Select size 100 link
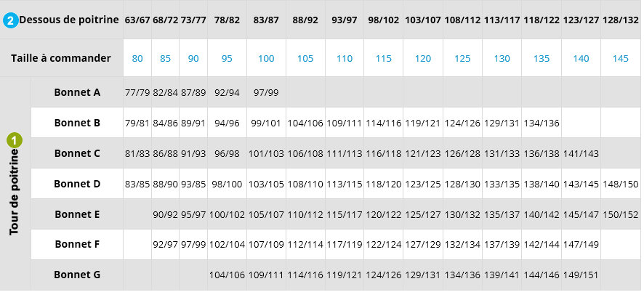Viewport: 644px width, 292px height. click(x=266, y=59)
